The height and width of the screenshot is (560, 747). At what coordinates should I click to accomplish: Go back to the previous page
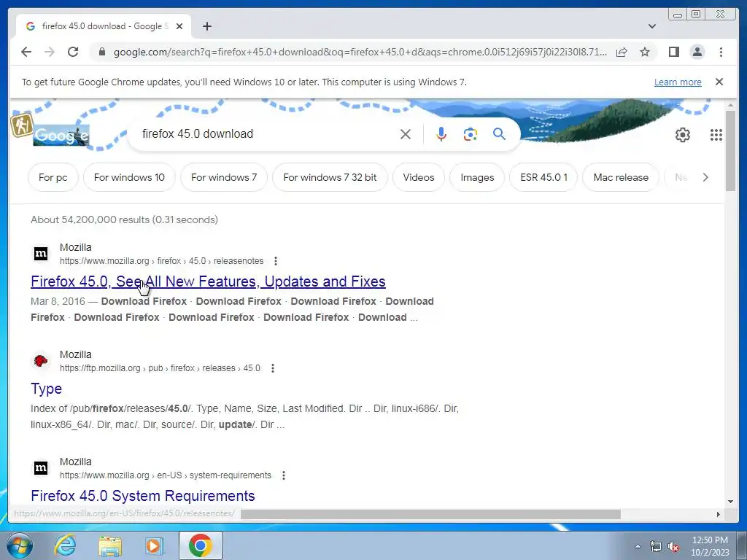point(26,52)
